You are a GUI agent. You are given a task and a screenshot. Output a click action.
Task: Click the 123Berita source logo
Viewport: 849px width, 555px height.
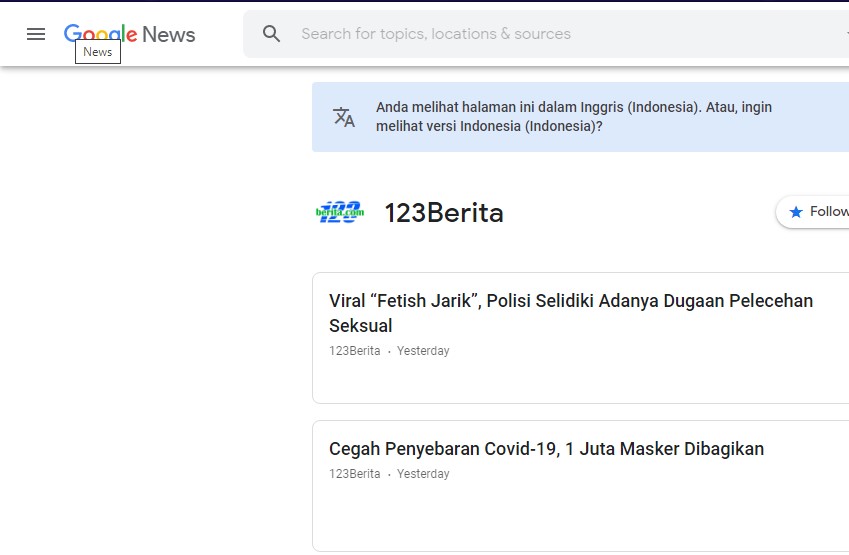[340, 212]
